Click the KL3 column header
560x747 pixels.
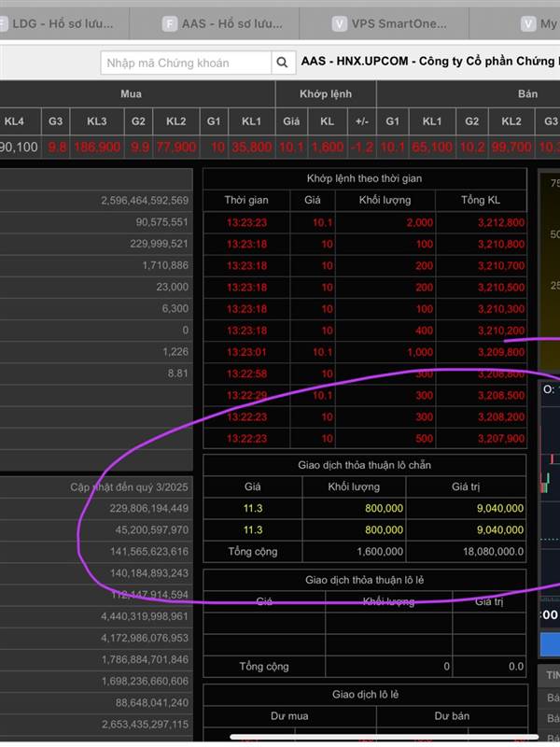(x=97, y=121)
